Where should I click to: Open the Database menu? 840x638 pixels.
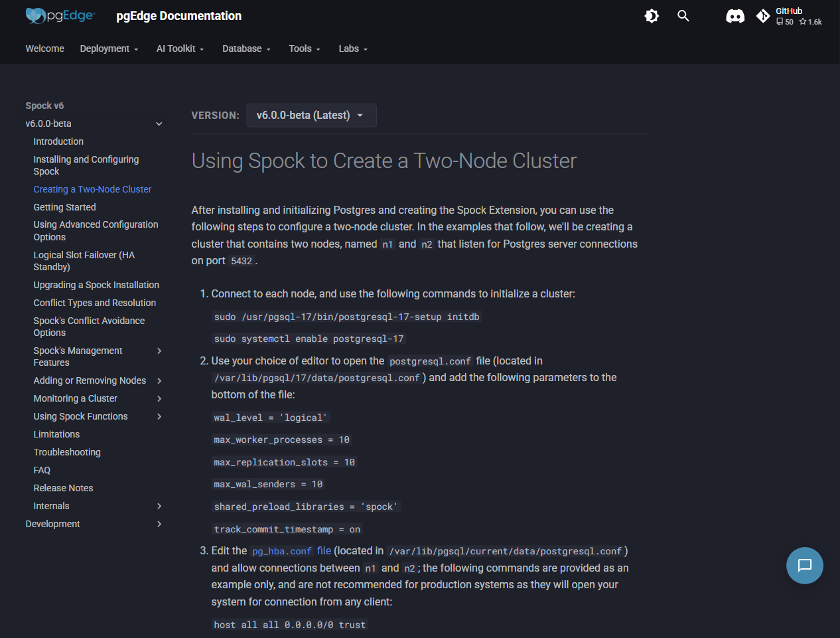coord(247,48)
